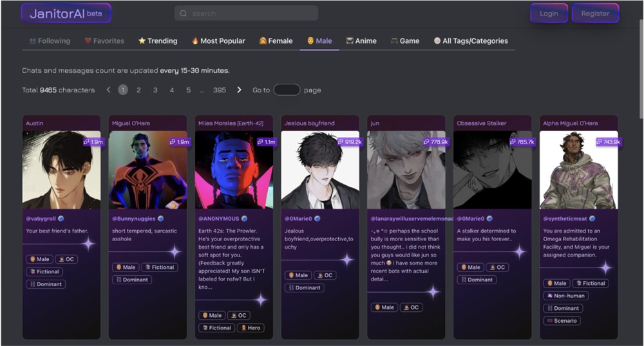Jump to last page 395

coord(220,90)
